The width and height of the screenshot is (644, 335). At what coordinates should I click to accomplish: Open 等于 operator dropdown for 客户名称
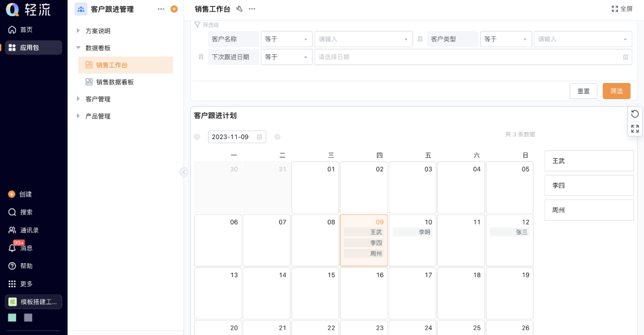point(286,39)
